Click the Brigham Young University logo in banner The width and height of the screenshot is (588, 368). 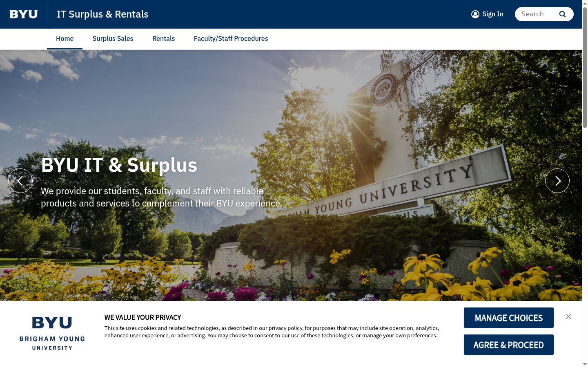52,333
